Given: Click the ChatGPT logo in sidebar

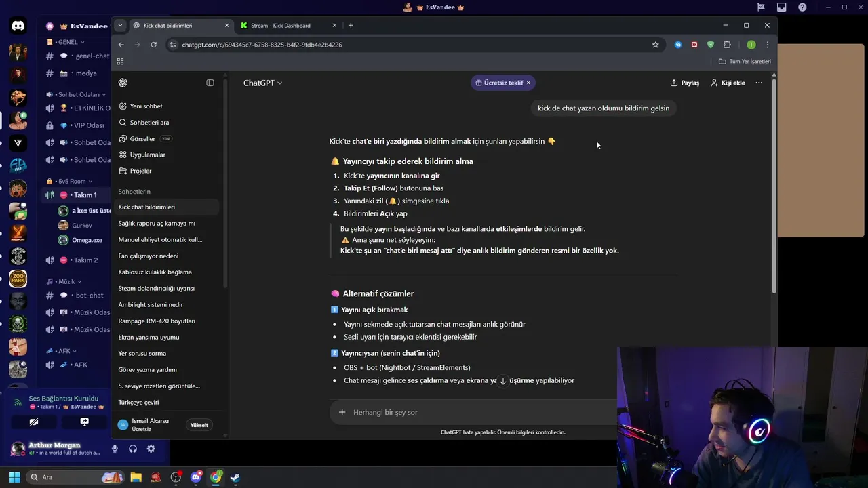Looking at the screenshot, I should point(123,83).
